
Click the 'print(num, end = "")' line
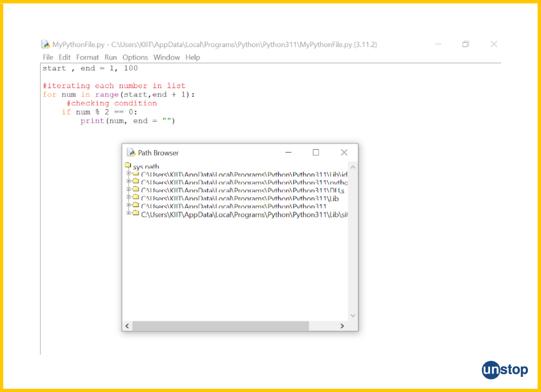pos(128,121)
